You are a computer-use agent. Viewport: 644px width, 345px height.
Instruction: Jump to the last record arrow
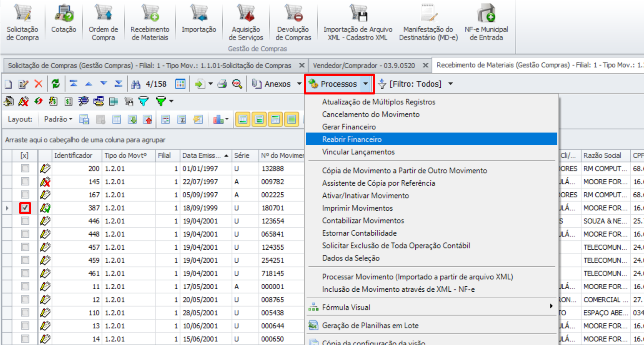coord(118,84)
